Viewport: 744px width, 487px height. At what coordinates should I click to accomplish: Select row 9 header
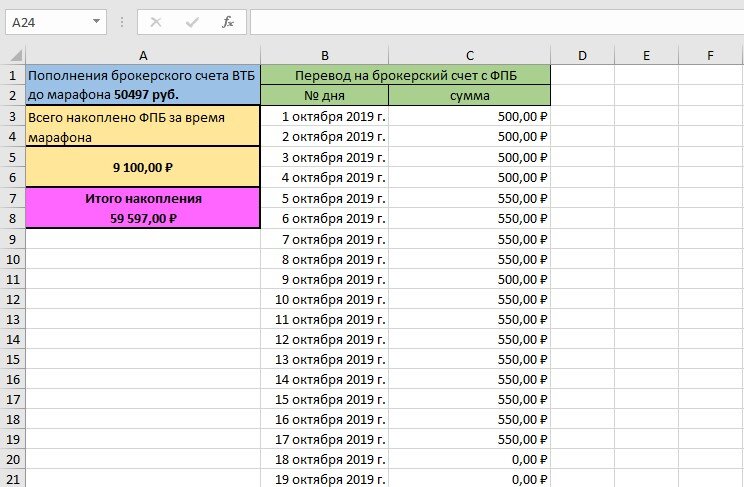[x=13, y=239]
